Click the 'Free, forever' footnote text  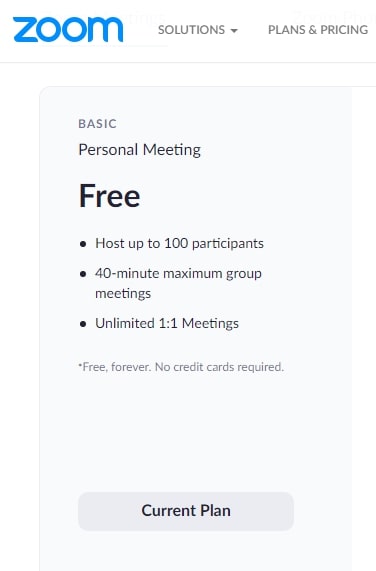pyautogui.click(x=116, y=367)
